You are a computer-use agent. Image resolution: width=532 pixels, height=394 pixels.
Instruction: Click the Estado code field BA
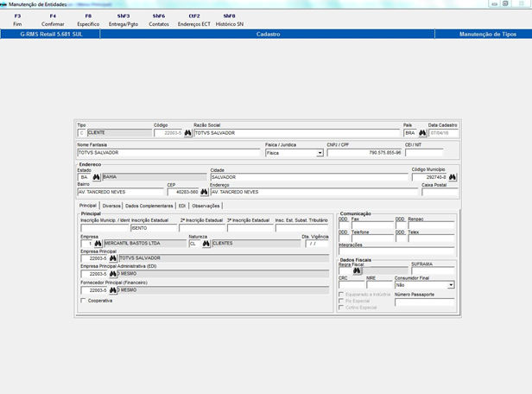[85, 177]
